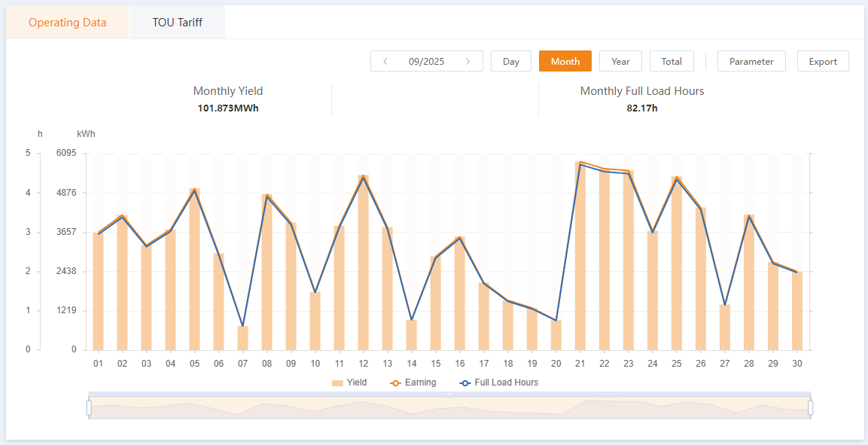The height and width of the screenshot is (445, 868).
Task: Go to next month using right chevron
Action: pyautogui.click(x=468, y=62)
